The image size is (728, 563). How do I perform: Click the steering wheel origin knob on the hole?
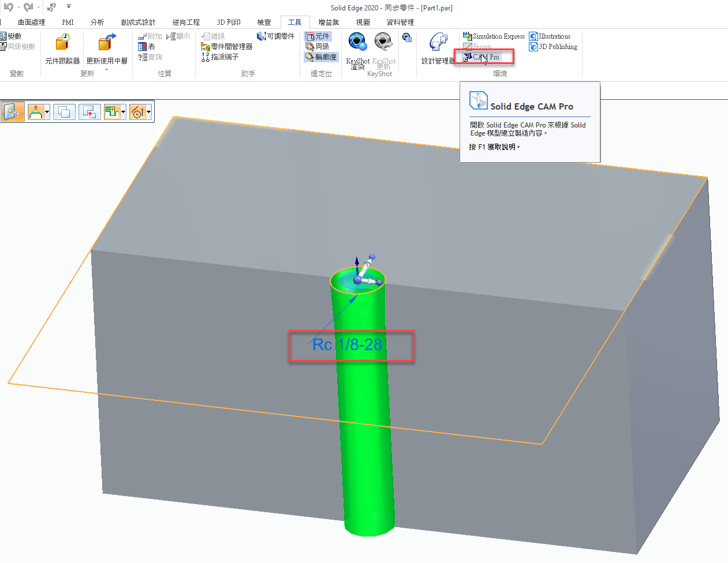click(357, 280)
